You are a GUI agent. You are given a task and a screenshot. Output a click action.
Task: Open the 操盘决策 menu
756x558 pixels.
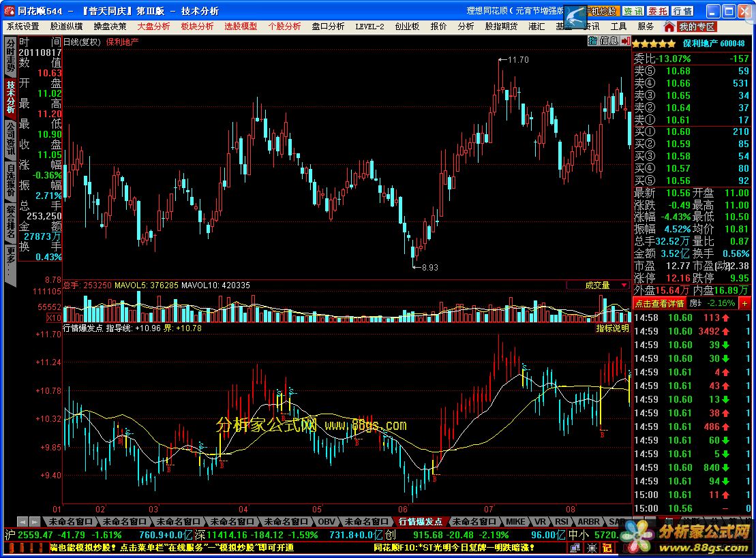(110, 27)
